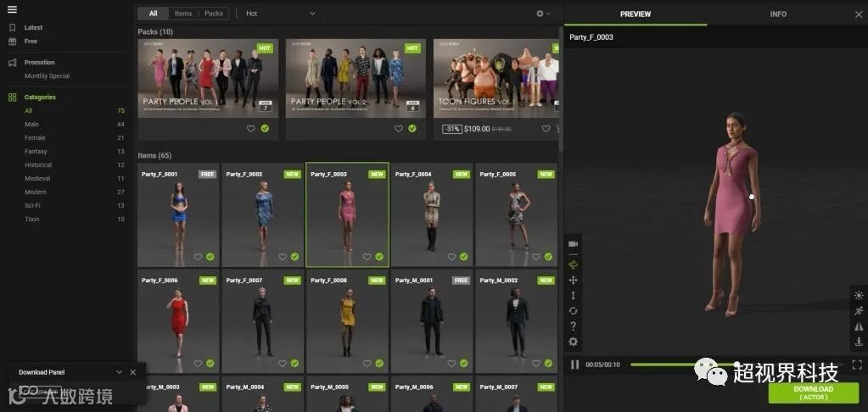The image size is (868, 412).
Task: Click the preview playback progress bar
Action: (736, 365)
